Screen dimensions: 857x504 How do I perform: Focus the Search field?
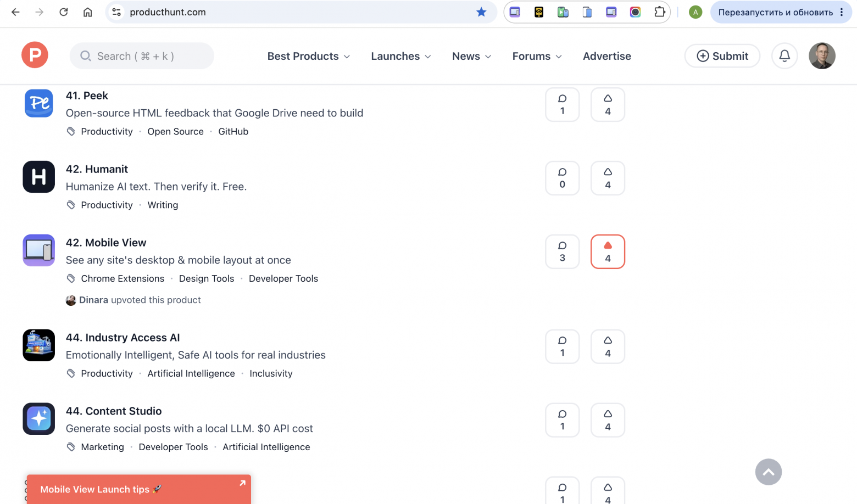tap(142, 56)
